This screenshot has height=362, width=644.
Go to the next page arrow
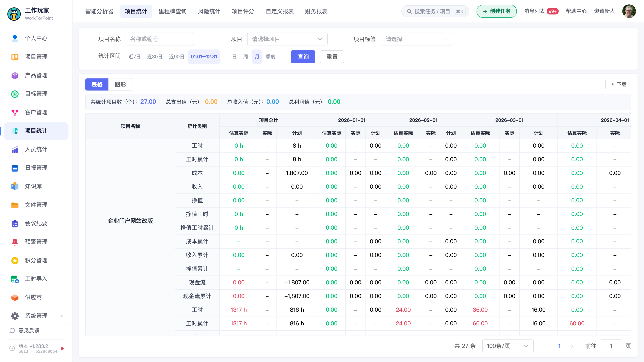tap(572, 346)
